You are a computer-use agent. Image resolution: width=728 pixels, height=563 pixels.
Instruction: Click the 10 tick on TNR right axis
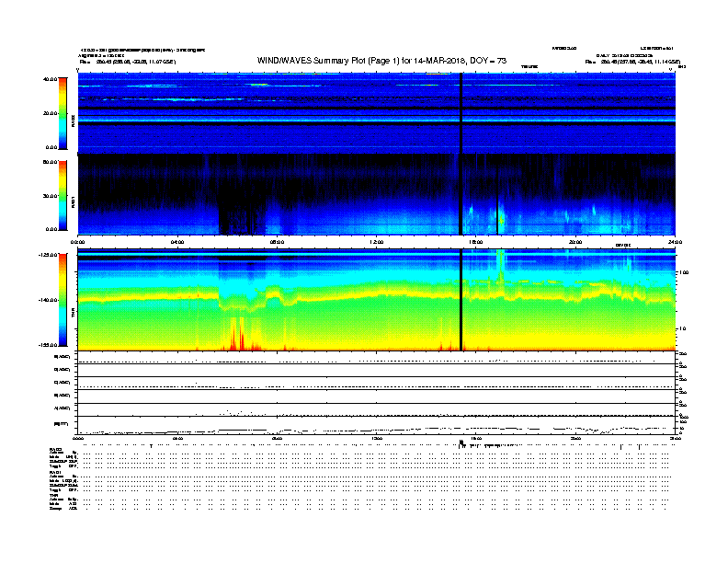(x=682, y=329)
